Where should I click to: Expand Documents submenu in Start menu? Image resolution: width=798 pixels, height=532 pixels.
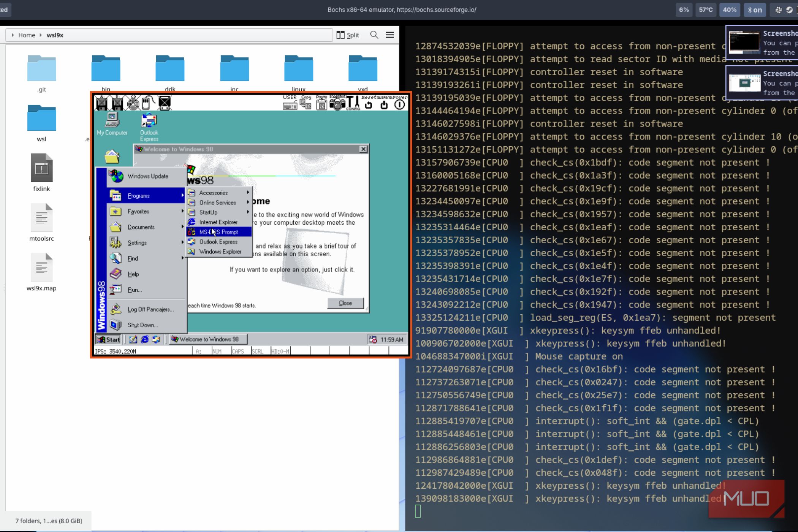click(x=147, y=227)
